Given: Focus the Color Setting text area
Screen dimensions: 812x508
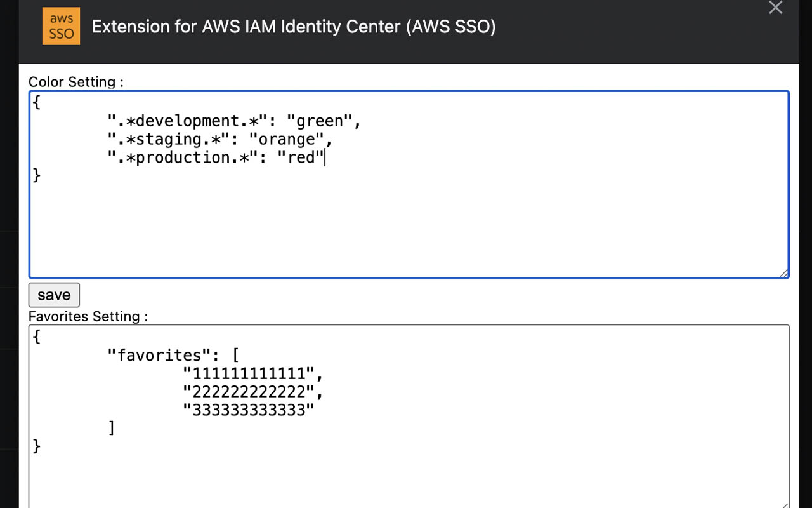Looking at the screenshot, I should click(x=409, y=184).
